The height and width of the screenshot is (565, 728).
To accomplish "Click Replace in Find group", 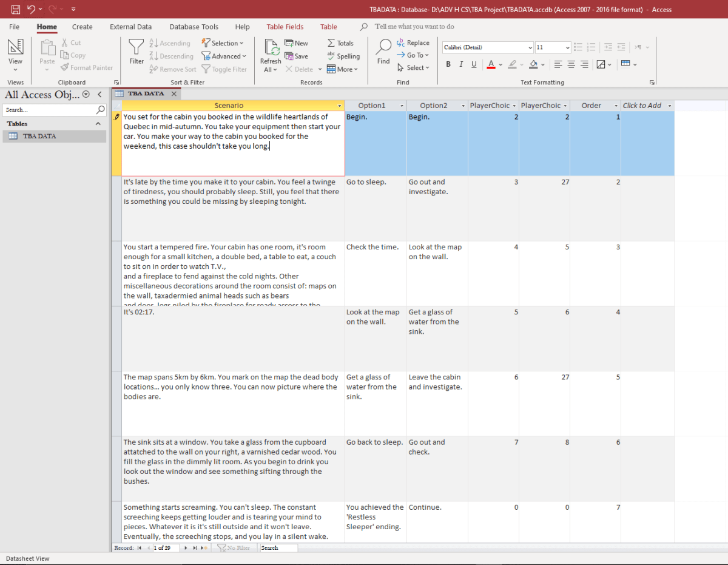I will (413, 43).
